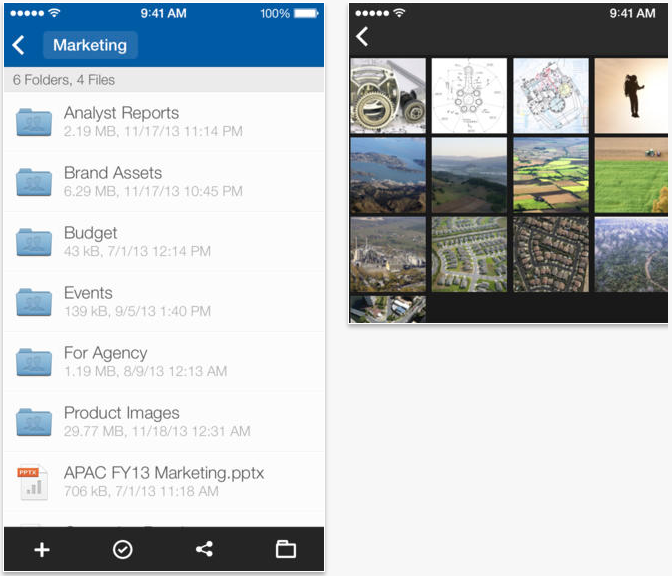Image resolution: width=672 pixels, height=576 pixels.
Task: Tap the checkmark select icon in bottom toolbar
Action: [123, 549]
